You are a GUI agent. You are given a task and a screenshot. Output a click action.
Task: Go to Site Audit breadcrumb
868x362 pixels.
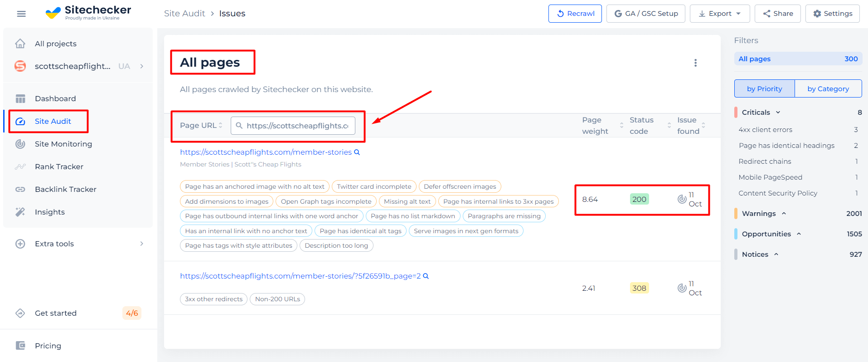coord(184,14)
